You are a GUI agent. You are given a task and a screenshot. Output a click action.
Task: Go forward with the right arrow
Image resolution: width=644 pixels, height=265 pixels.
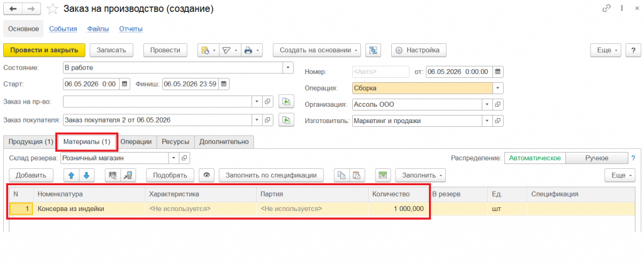pos(31,9)
